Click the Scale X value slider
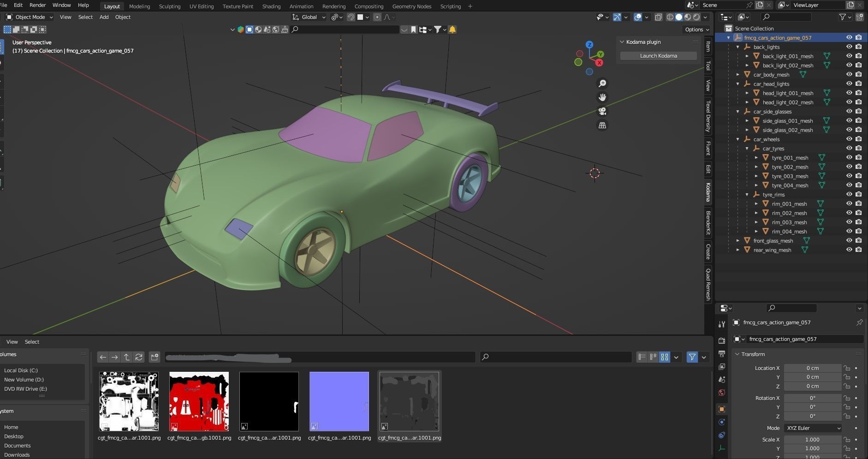 click(x=813, y=440)
